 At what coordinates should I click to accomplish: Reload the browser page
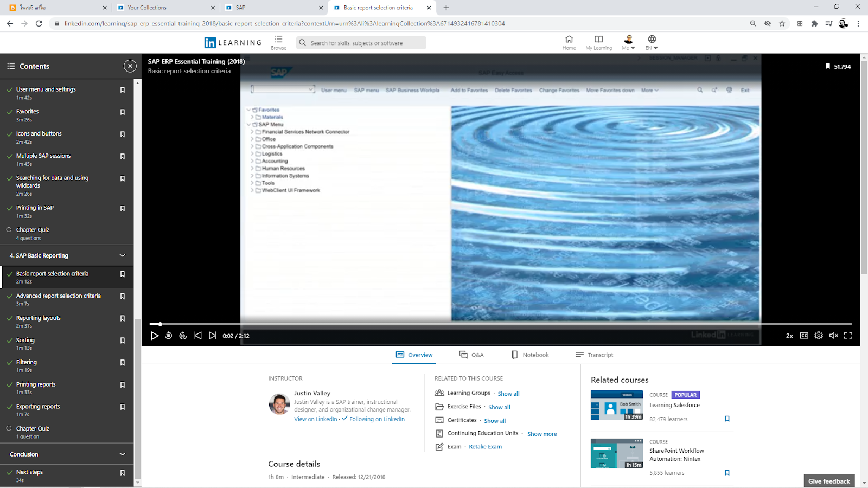point(39,23)
